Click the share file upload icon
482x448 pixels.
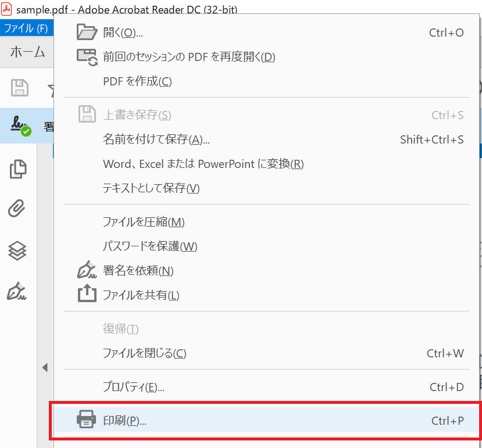click(87, 295)
